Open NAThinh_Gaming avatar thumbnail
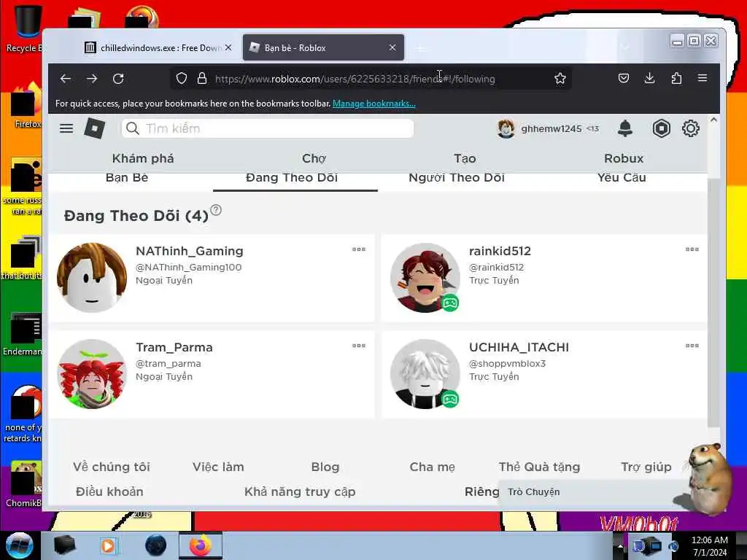The image size is (747, 560). click(92, 278)
